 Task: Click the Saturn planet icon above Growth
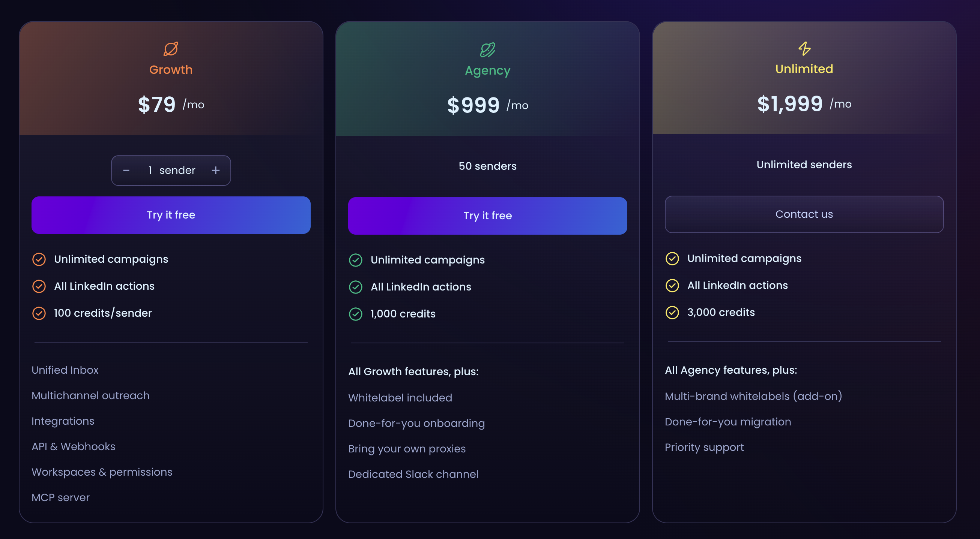point(171,48)
